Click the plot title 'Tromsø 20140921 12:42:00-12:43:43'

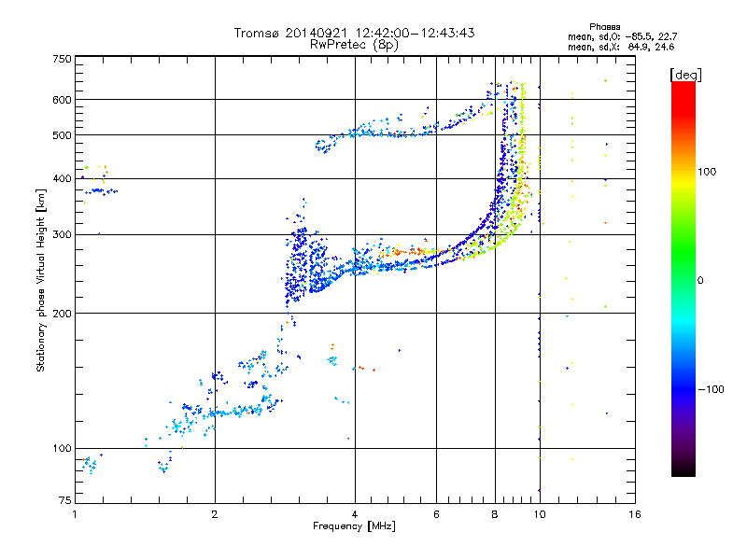click(354, 33)
